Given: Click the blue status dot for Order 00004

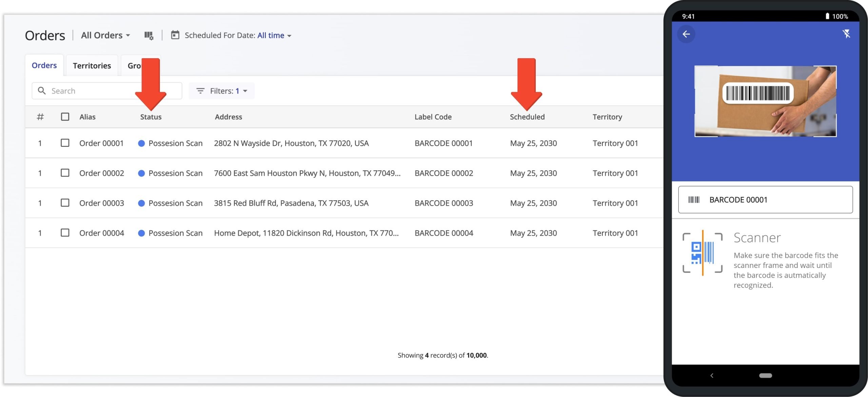Looking at the screenshot, I should pyautogui.click(x=141, y=233).
